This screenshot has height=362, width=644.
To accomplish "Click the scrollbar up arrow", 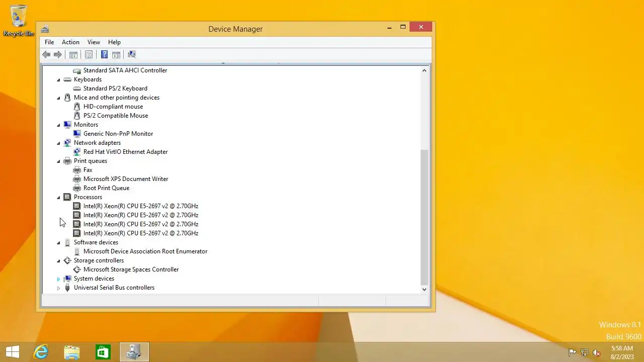I will pyautogui.click(x=424, y=70).
